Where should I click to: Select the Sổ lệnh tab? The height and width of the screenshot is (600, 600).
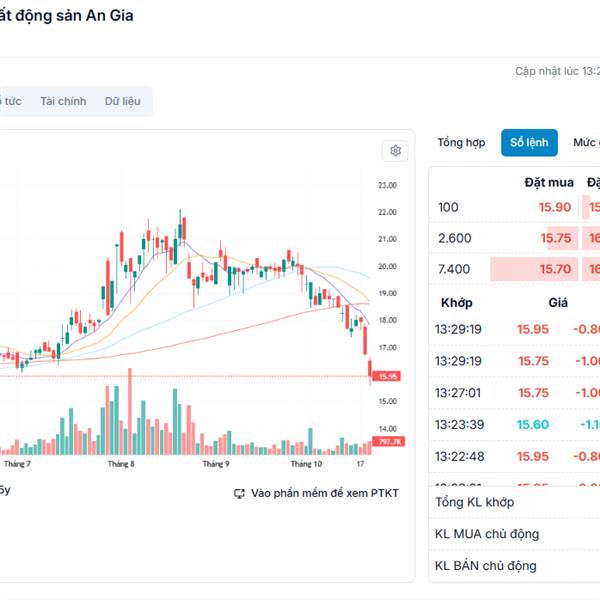[x=529, y=143]
